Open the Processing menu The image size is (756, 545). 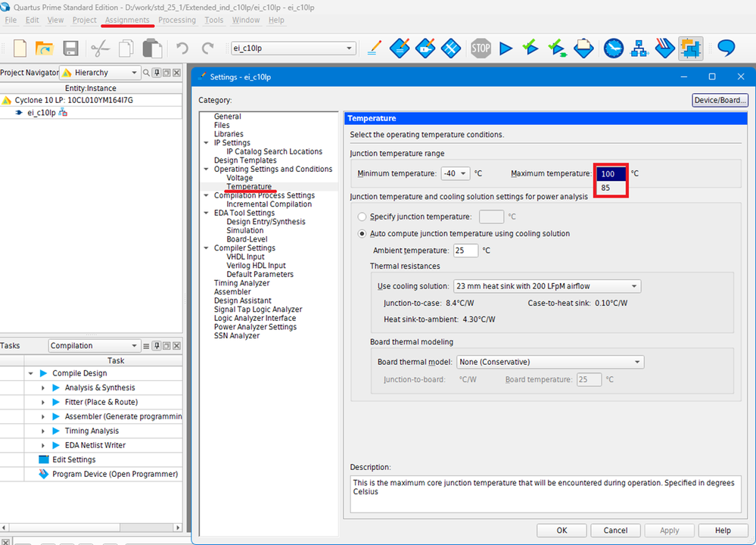(x=176, y=20)
